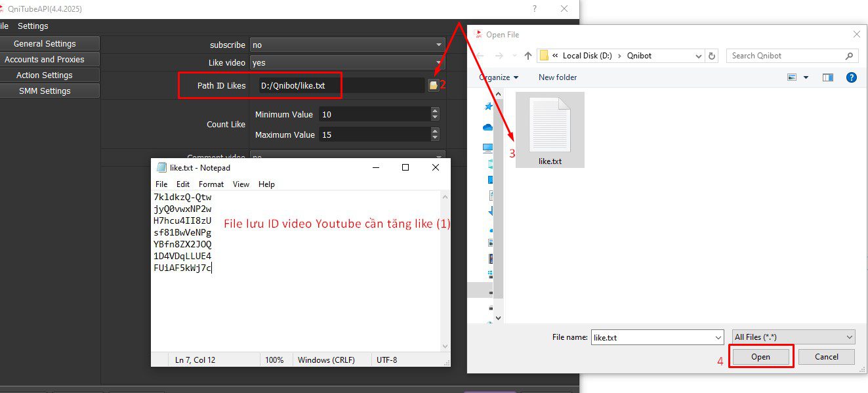Click the browse folder icon beside Path ID Likes
868x393 pixels.
[x=433, y=85]
